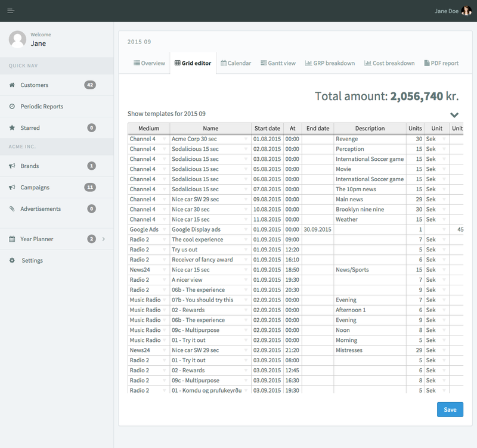
Task: Open Name dropdown for Nice car 30 sec
Action: [x=246, y=210]
